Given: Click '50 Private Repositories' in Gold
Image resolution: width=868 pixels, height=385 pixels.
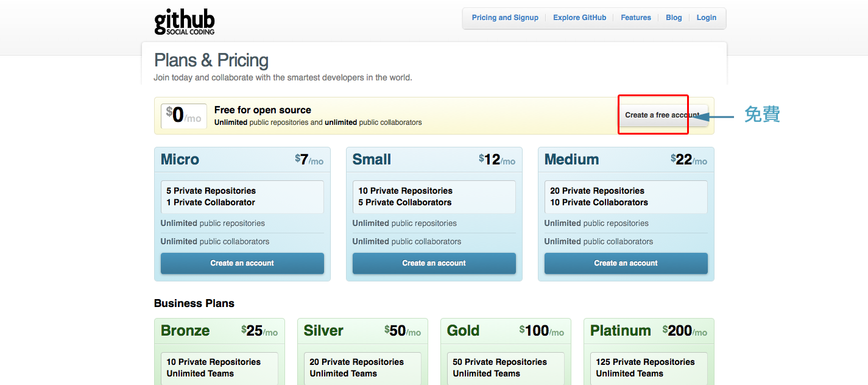Looking at the screenshot, I should 499,362.
